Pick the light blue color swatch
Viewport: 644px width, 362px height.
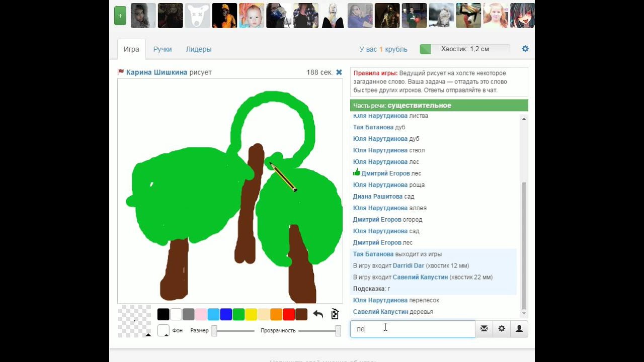(x=213, y=315)
